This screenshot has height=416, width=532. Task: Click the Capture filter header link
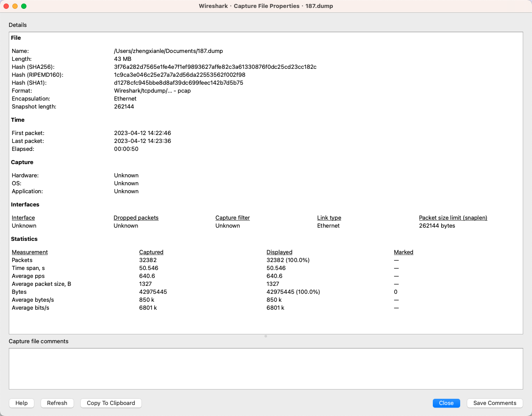point(232,217)
